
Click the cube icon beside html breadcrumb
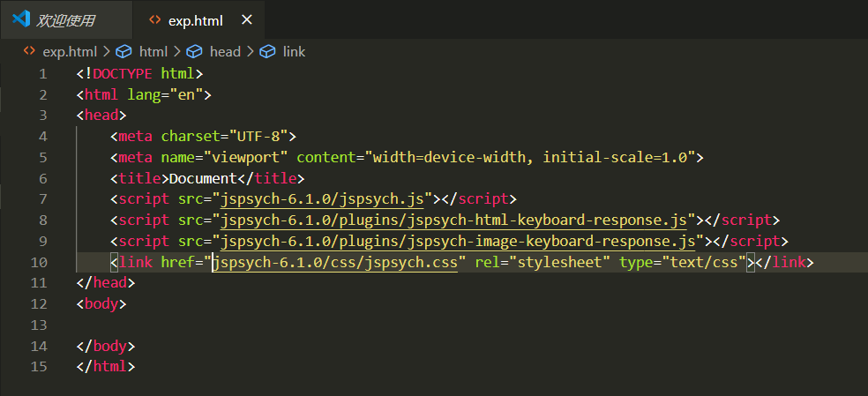(124, 51)
